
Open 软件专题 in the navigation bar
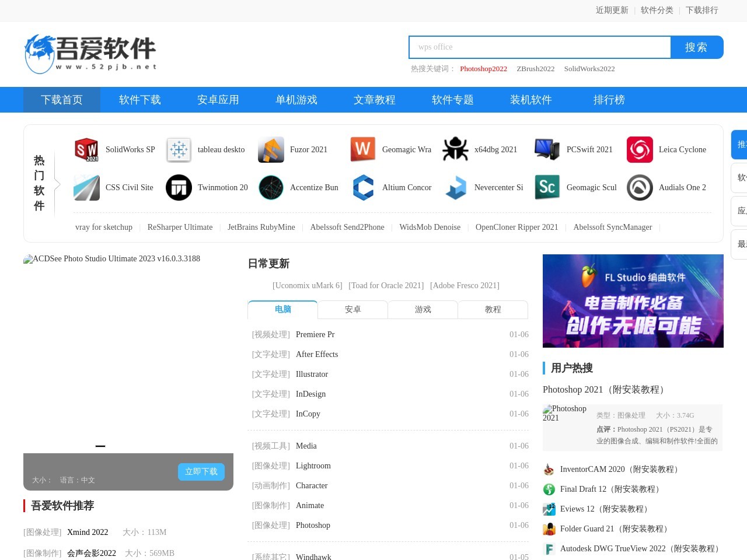click(453, 100)
